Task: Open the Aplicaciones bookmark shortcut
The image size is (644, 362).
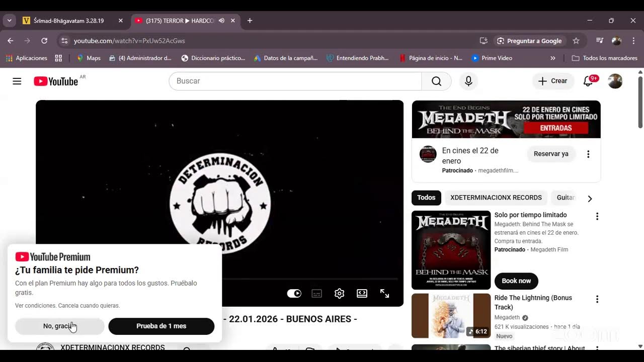Action: pos(26,58)
